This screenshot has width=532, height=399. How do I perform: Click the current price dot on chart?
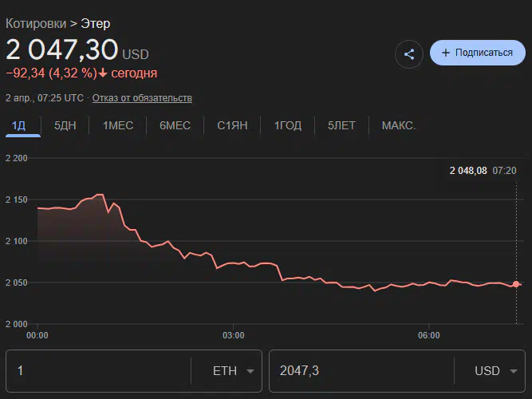point(516,284)
